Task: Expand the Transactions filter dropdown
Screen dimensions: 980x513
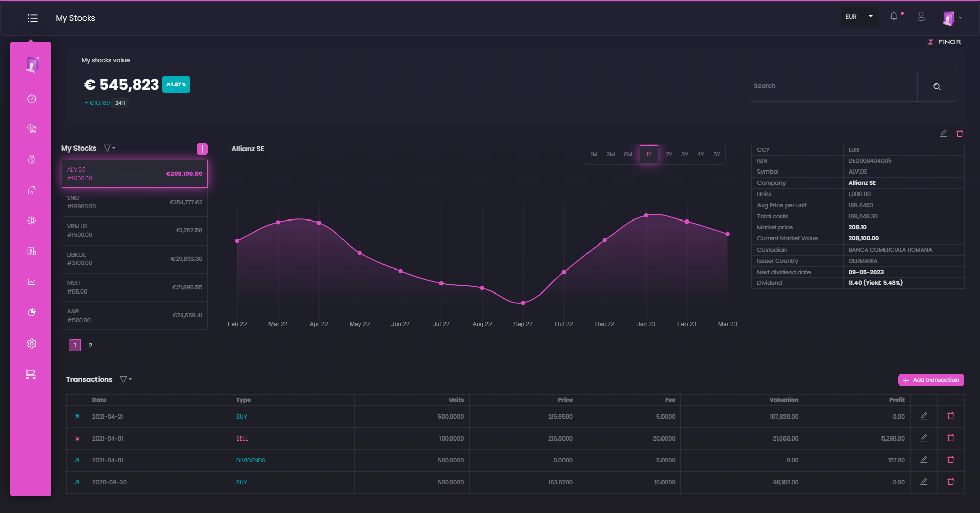Action: [x=126, y=379]
